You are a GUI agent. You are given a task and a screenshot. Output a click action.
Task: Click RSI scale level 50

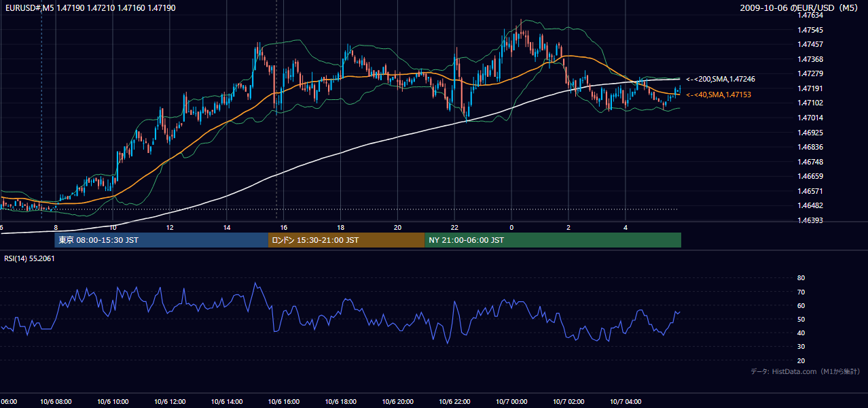[x=801, y=319]
